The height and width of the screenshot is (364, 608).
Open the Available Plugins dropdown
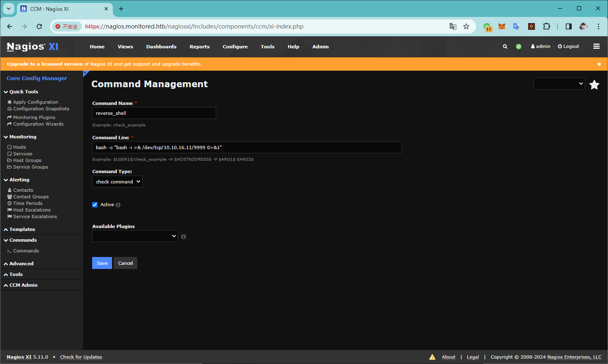(135, 236)
